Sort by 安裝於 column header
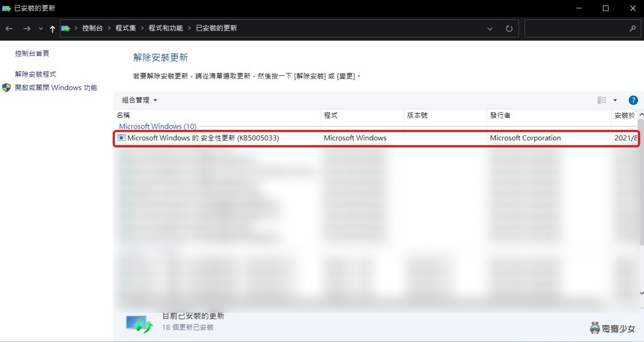 625,115
